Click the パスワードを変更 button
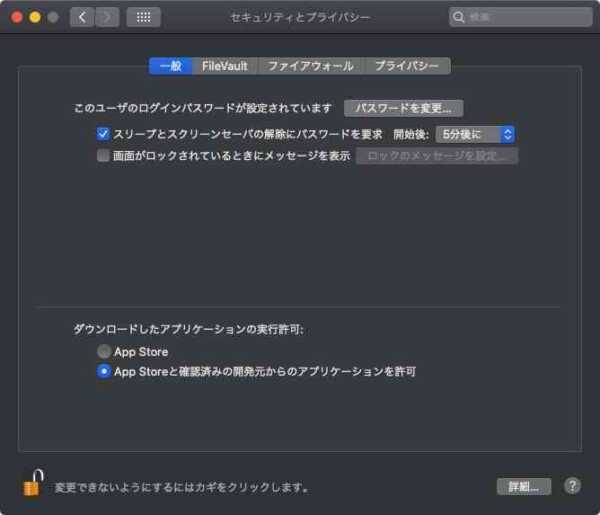600x515 pixels. (403, 108)
